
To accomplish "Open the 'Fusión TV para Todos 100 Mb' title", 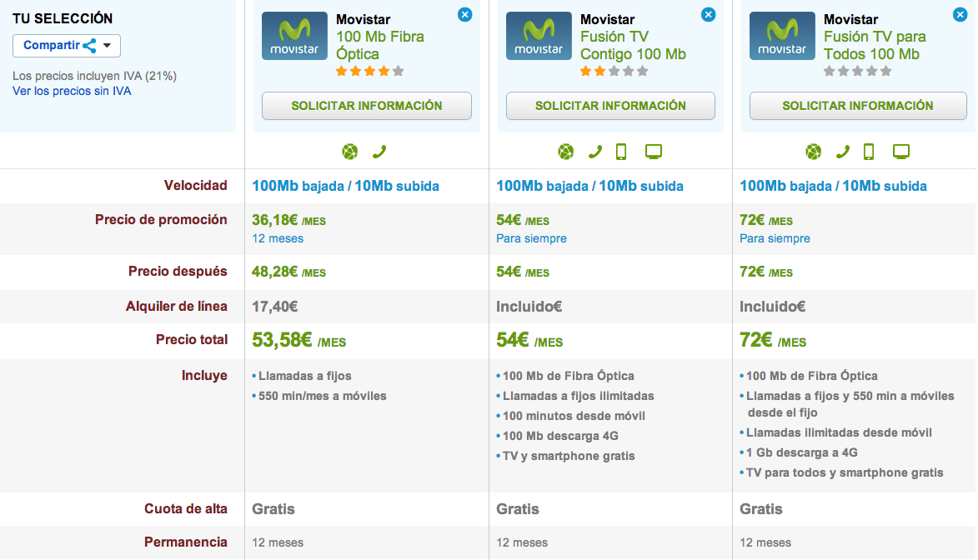I will click(x=875, y=45).
